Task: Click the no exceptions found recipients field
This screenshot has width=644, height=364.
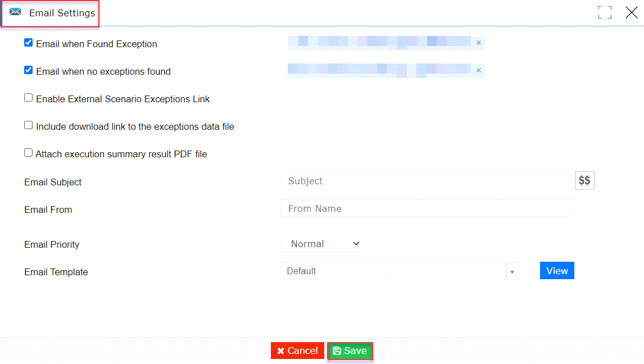Action: coord(386,70)
